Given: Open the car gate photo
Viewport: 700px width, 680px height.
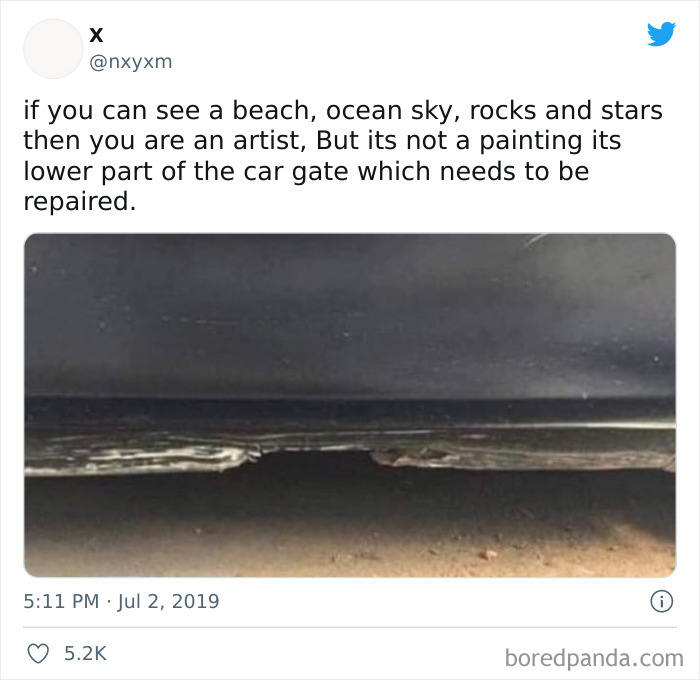Looking at the screenshot, I should pos(349,405).
